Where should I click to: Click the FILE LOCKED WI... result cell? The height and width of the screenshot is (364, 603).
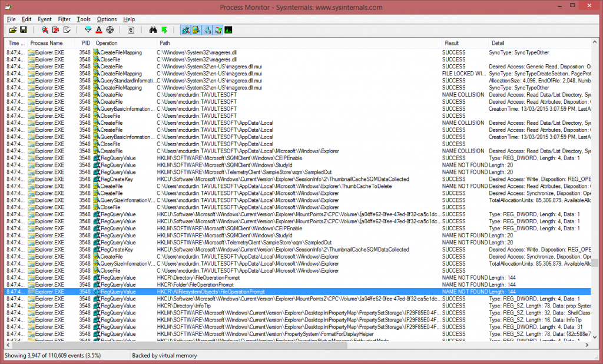click(464, 74)
